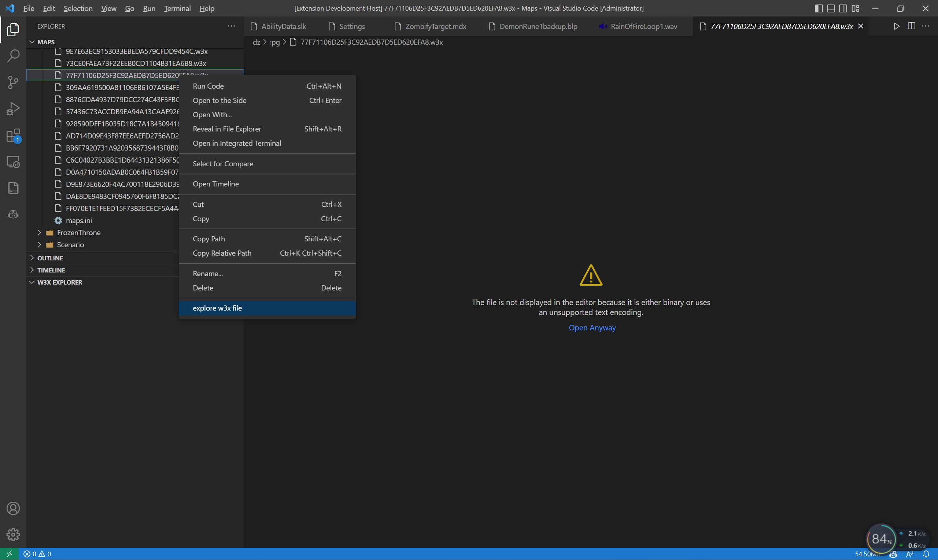Open the Explorer view in activity bar
Viewport: 938px width, 560px height.
(13, 29)
